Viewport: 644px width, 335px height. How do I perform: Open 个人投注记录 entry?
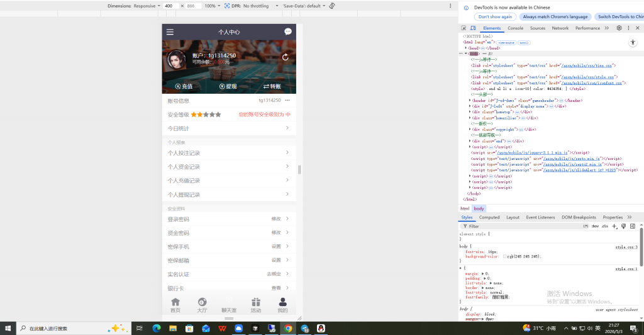pos(229,153)
